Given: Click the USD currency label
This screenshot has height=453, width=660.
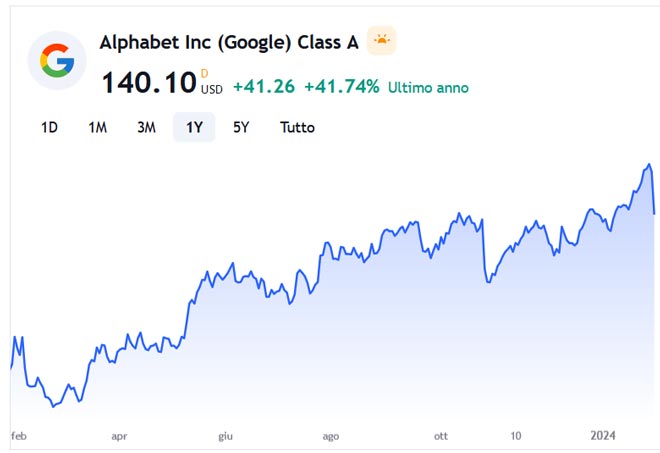Looking at the screenshot, I should [x=212, y=89].
